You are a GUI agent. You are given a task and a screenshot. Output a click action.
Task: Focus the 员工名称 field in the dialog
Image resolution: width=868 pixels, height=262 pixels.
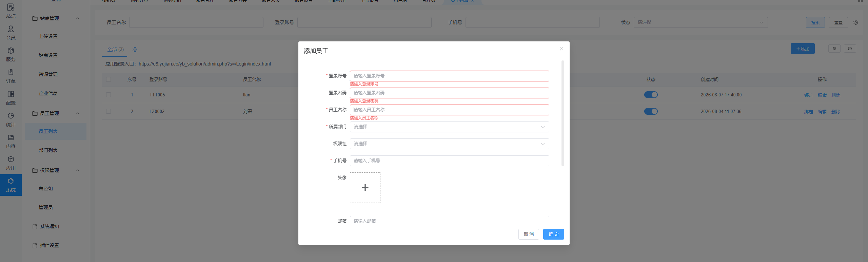click(450, 110)
